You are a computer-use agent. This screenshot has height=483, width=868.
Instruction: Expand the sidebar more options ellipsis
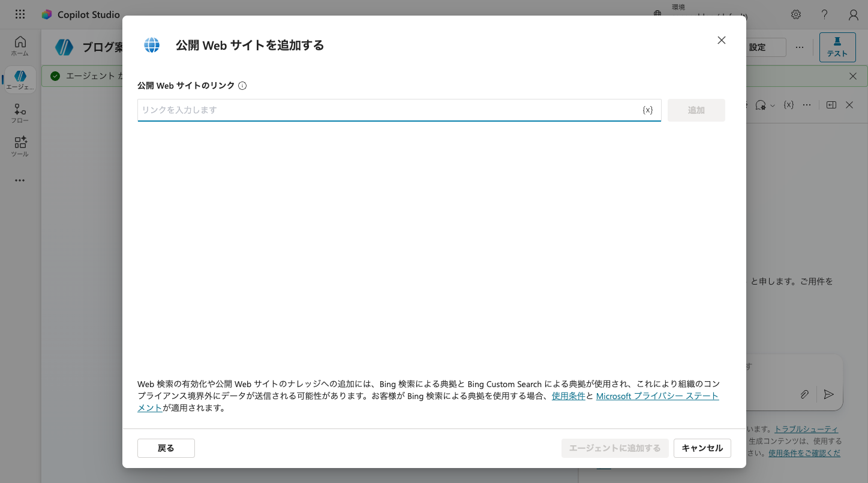point(20,180)
